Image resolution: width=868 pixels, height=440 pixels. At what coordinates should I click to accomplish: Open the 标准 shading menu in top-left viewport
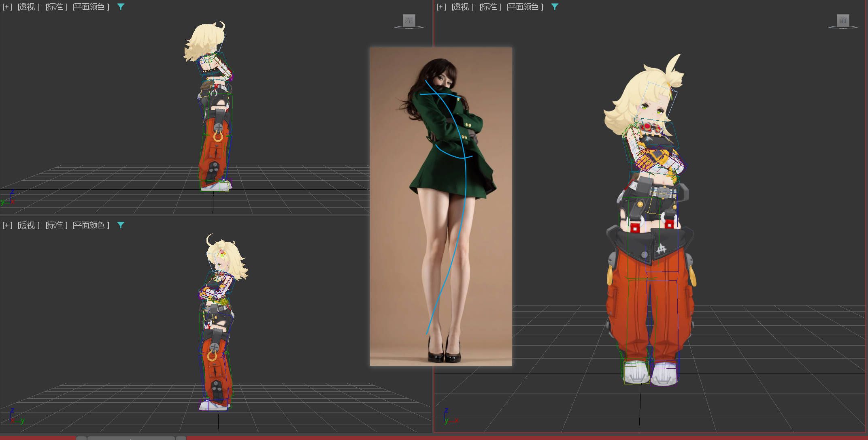[x=56, y=7]
